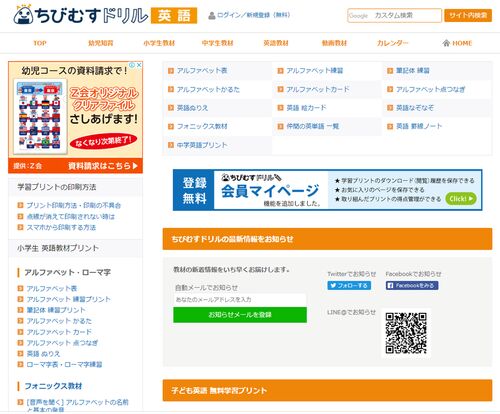Go to HOME in the navigation bar
This screenshot has height=414, width=500.
coord(457,43)
